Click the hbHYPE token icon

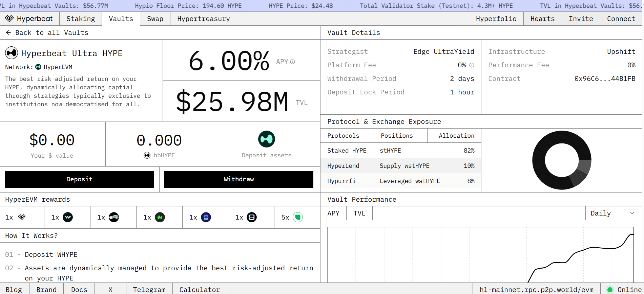pos(147,155)
